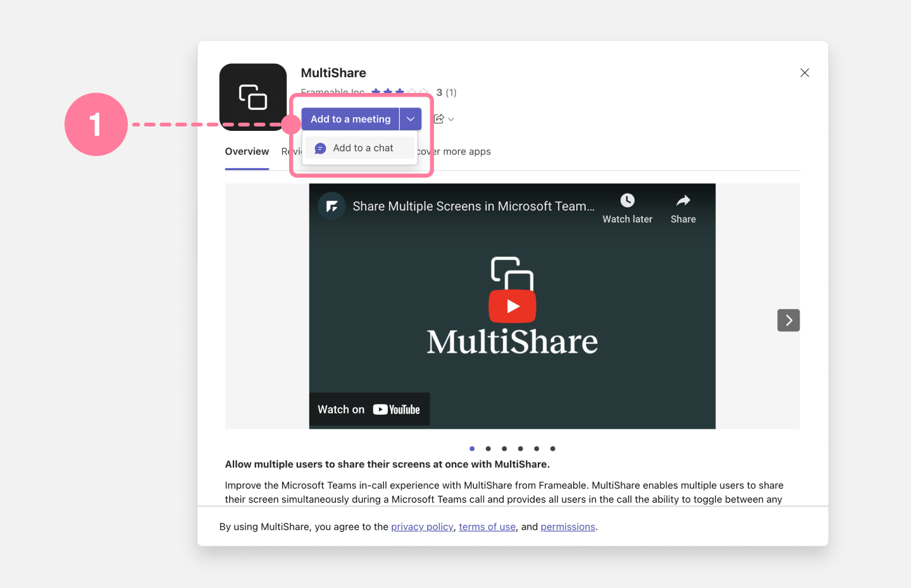This screenshot has height=588, width=911.
Task: Click the Watch on YouTube link
Action: point(369,408)
